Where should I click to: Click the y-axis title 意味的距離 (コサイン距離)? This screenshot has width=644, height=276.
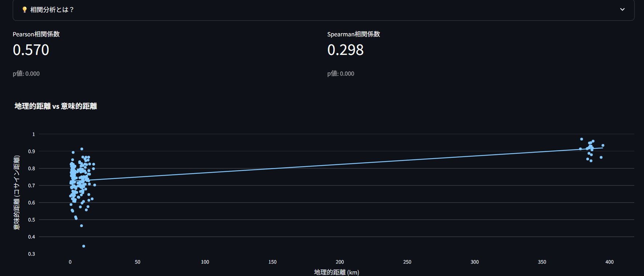(17, 193)
